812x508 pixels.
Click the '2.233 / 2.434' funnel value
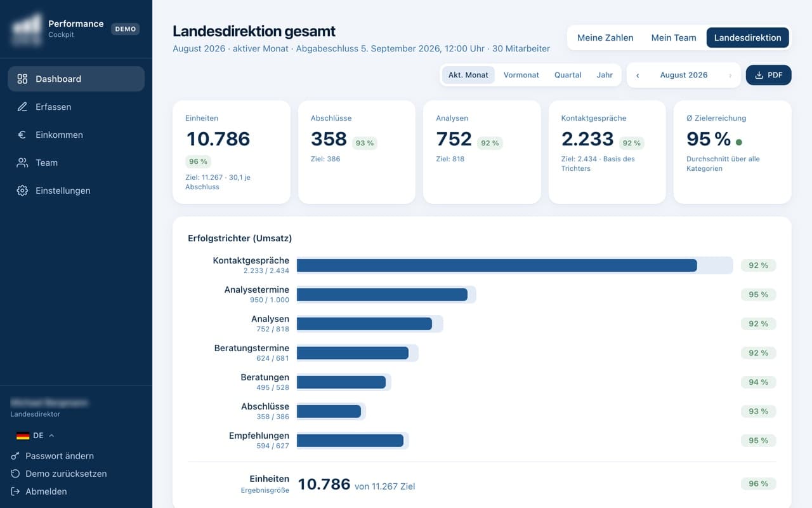[266, 271]
